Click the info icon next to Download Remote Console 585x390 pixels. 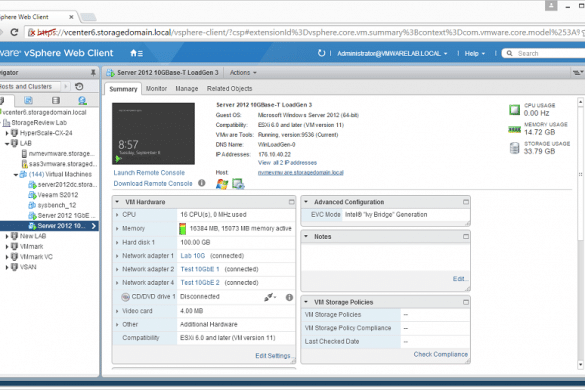pos(201,183)
